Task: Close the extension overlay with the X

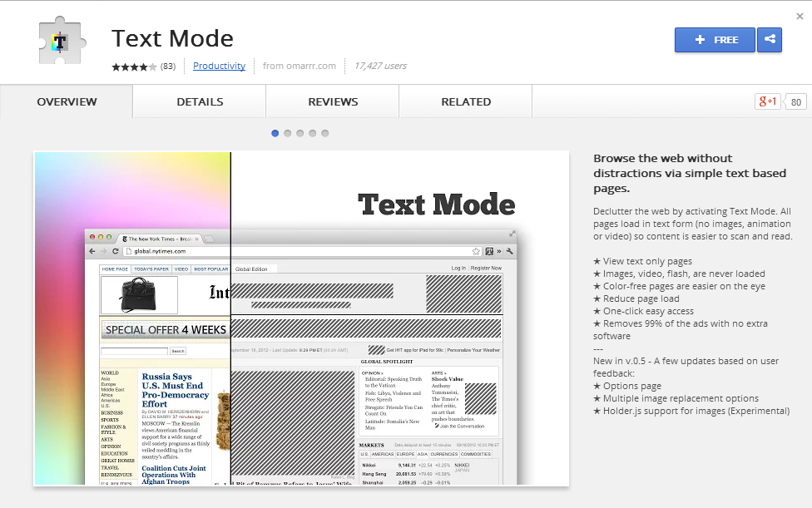Action: (x=800, y=17)
